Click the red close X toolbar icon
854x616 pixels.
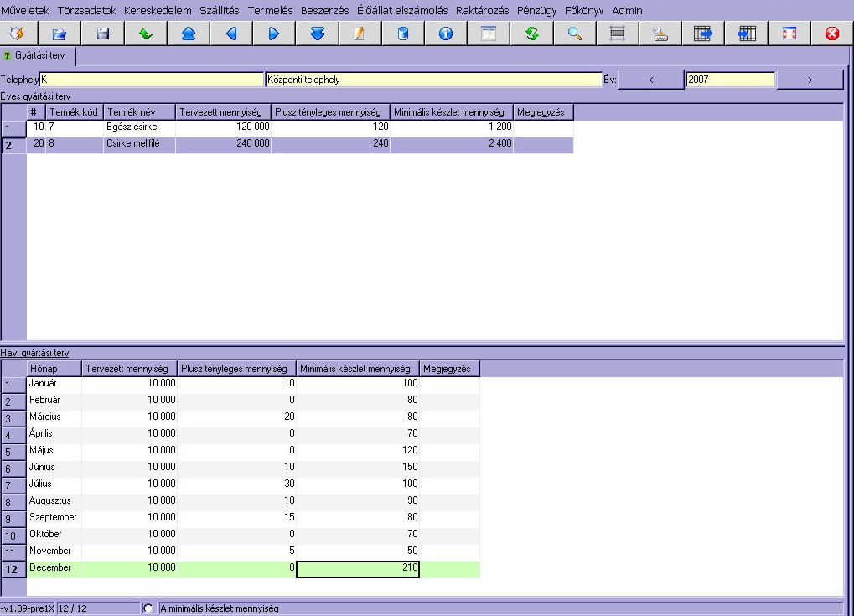831,34
